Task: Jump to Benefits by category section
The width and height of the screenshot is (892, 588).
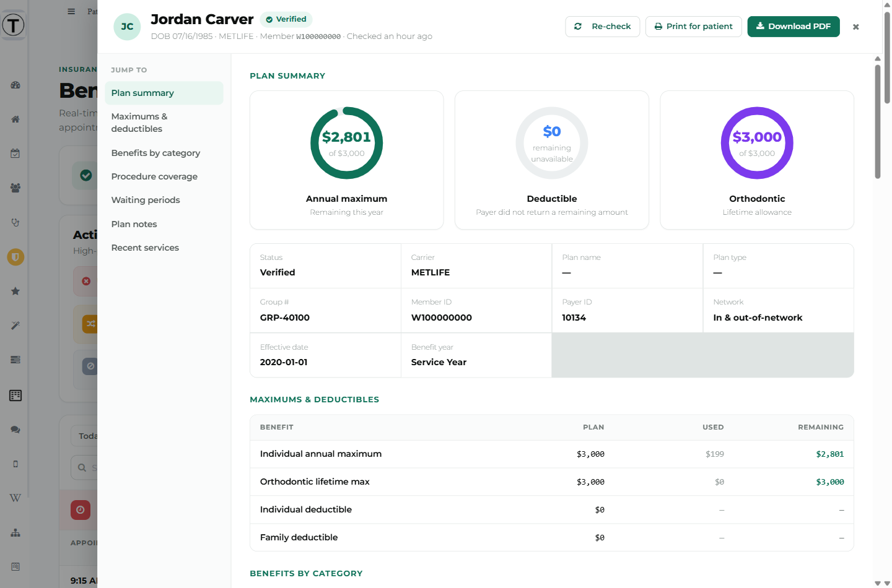Action: point(164,153)
